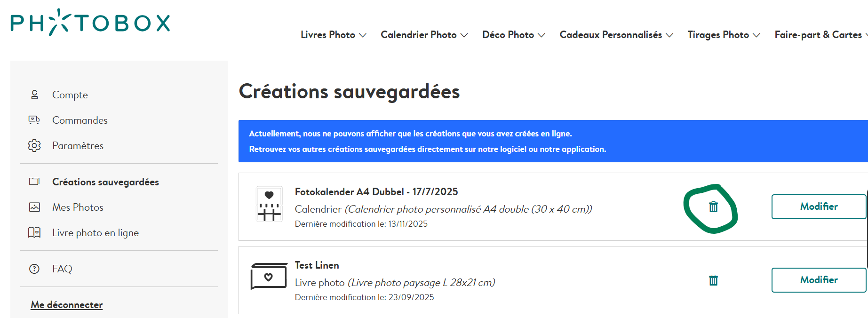Open the Tirages Photo menu
The image size is (868, 318).
(723, 35)
